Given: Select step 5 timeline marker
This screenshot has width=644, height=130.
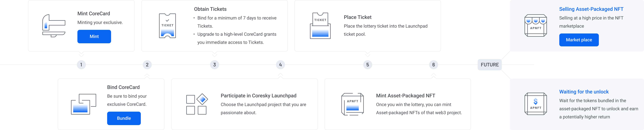Looking at the screenshot, I should (x=367, y=65).
